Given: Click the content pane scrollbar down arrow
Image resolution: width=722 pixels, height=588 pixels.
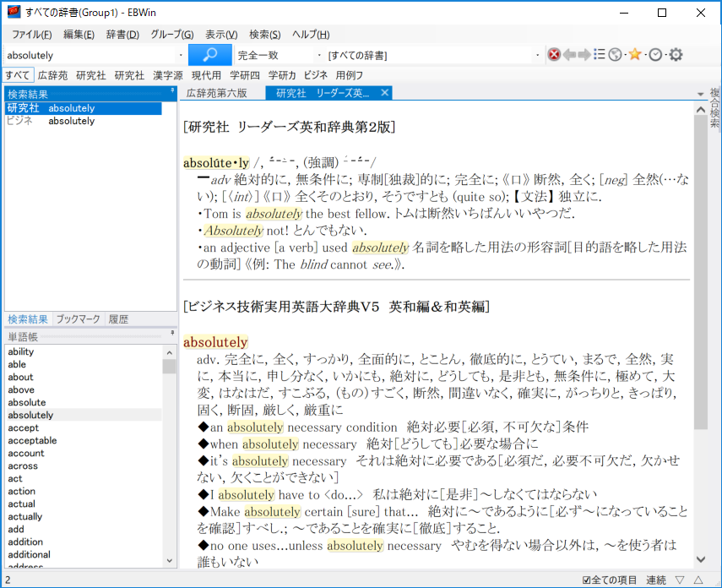Looking at the screenshot, I should (701, 559).
